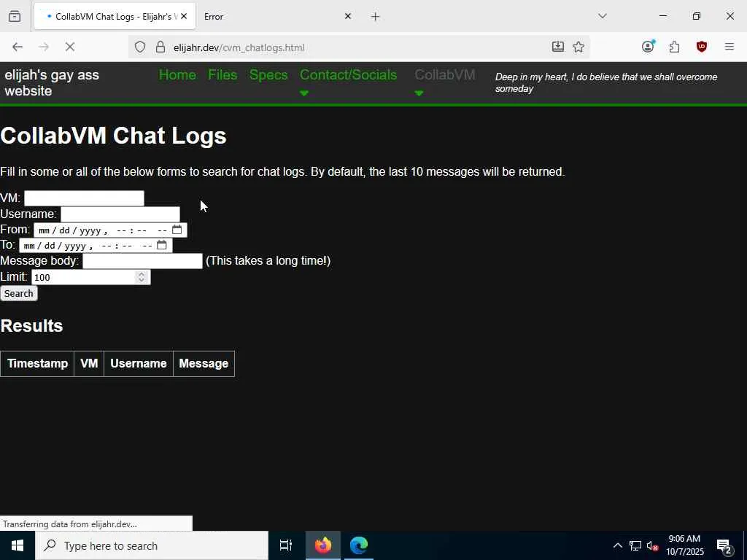Go back to the previous page
Viewport: 747px width, 560px height.
pyautogui.click(x=18, y=47)
